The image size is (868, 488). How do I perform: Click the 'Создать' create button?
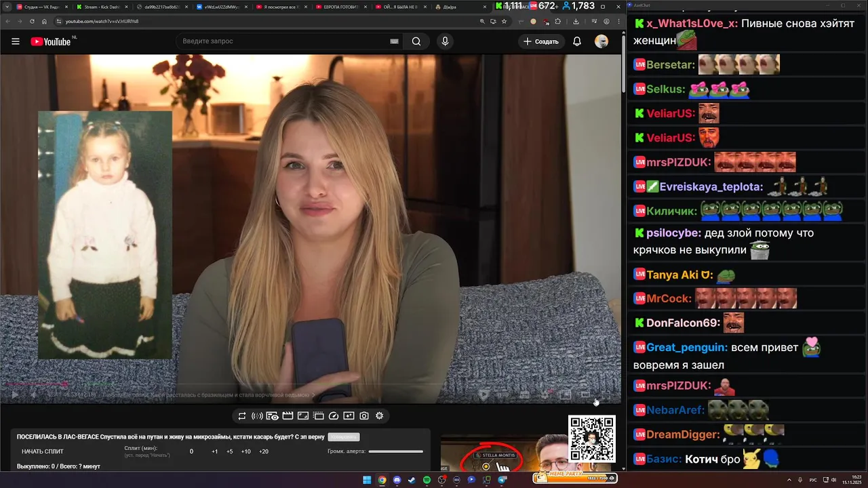pos(541,41)
